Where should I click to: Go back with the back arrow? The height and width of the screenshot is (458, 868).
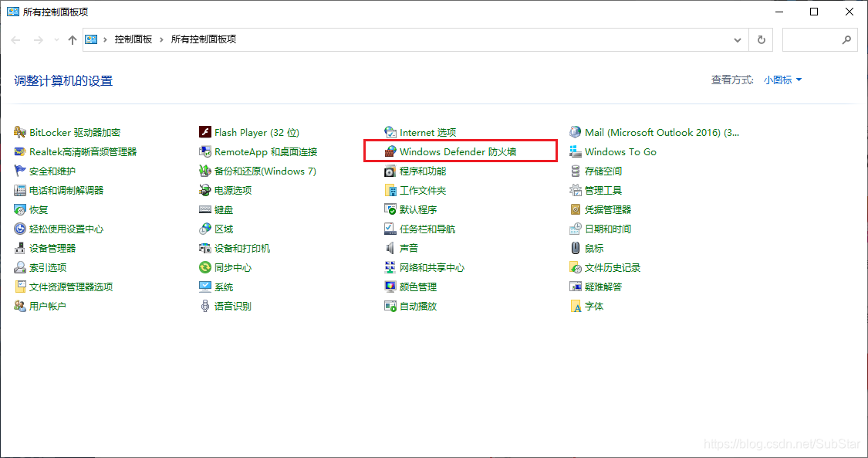tap(16, 40)
